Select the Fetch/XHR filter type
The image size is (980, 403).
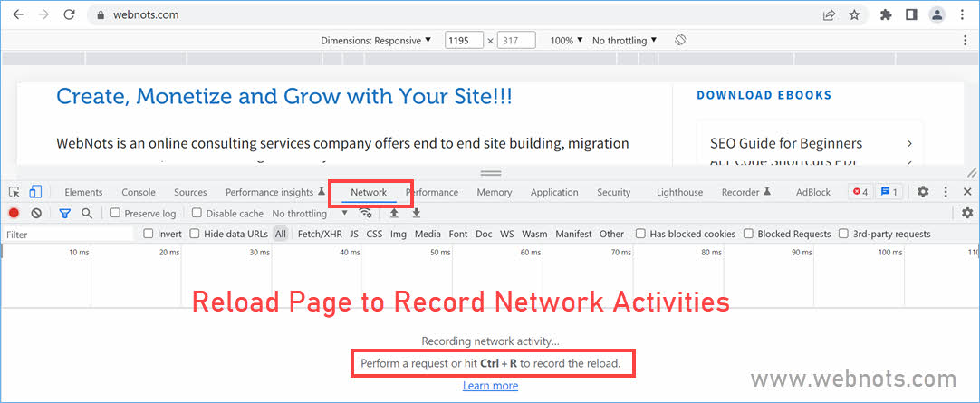point(319,234)
